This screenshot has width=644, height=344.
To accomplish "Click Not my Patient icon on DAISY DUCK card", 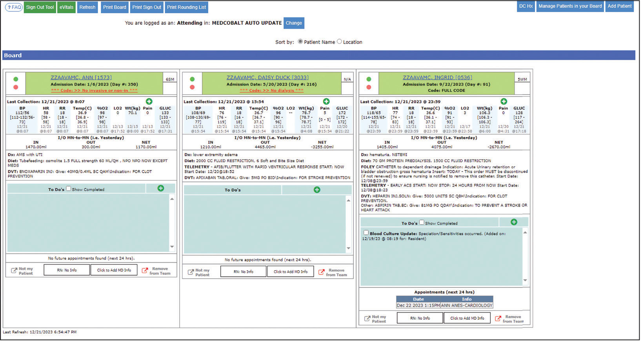I will pyautogui.click(x=191, y=272).
